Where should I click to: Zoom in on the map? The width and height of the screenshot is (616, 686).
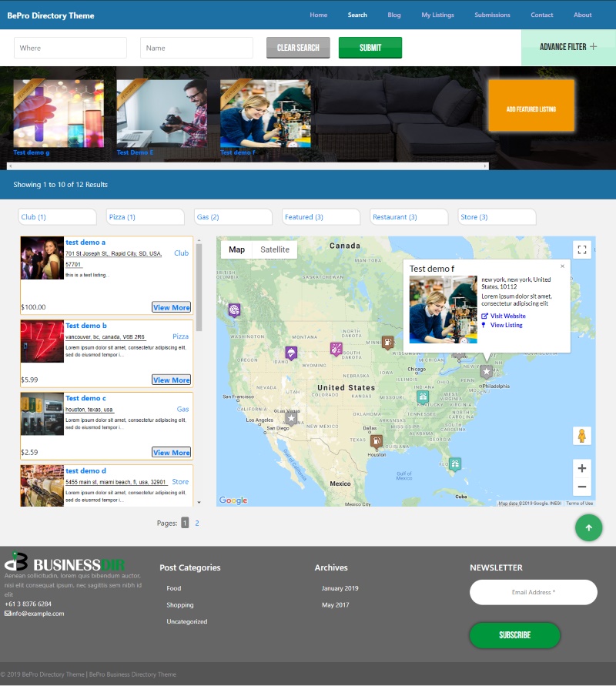[582, 468]
